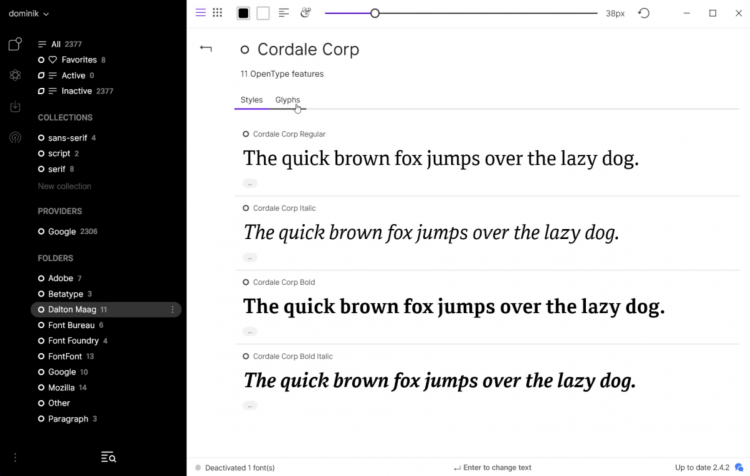Open the Font Foundry folder

pyautogui.click(x=73, y=341)
